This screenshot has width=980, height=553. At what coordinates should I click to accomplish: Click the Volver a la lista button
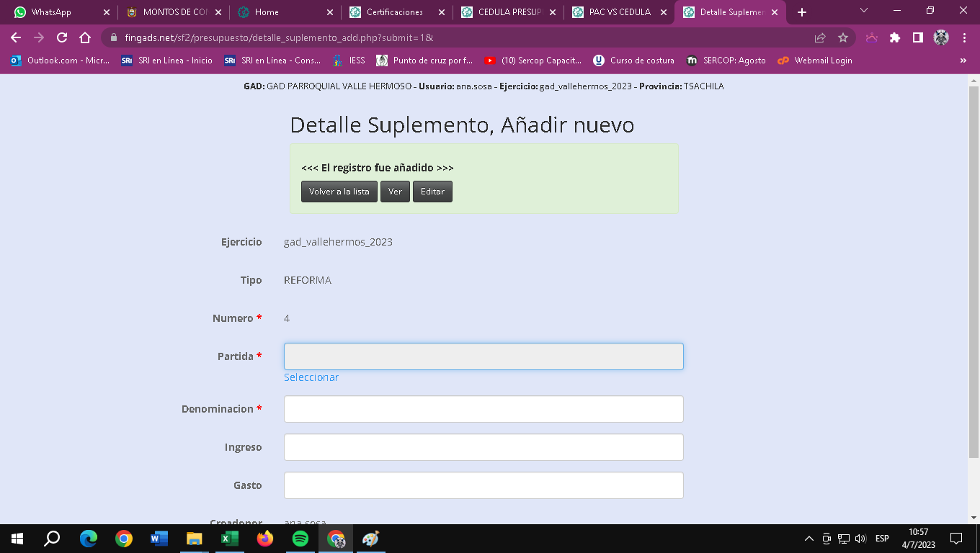pyautogui.click(x=339, y=192)
